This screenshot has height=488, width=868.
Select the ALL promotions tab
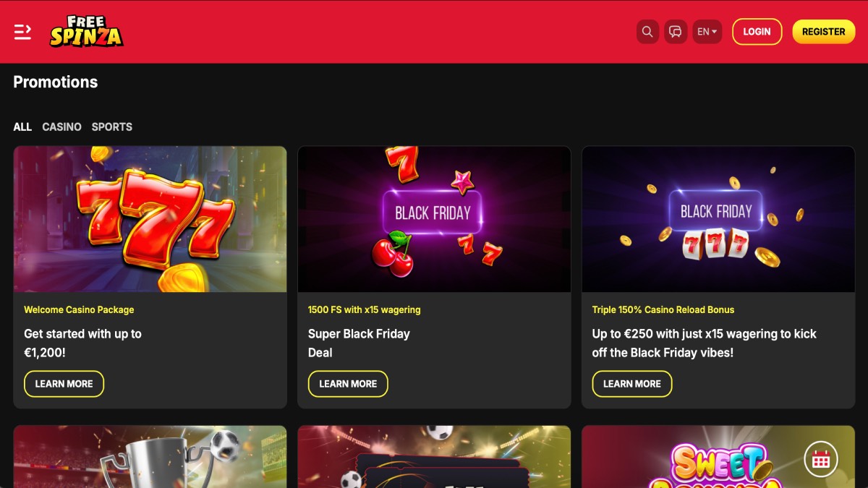click(22, 127)
